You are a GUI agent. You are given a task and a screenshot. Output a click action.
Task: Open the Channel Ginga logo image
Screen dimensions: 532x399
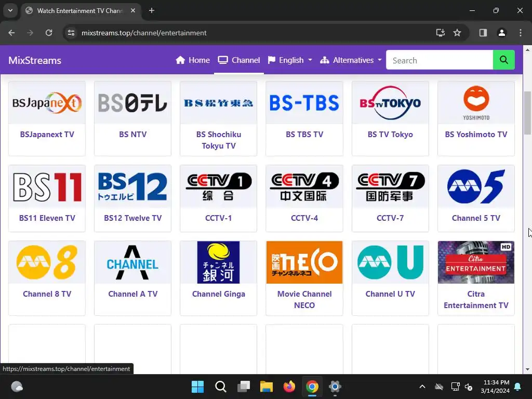219,262
